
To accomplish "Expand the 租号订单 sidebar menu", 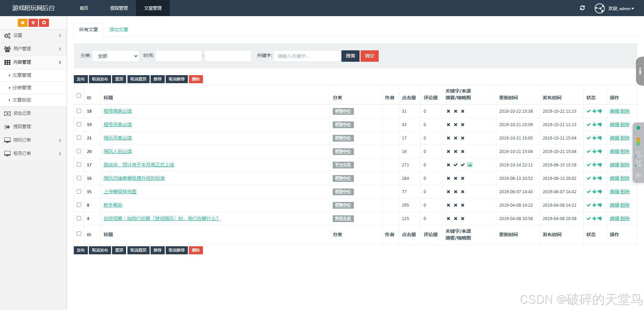I will (x=33, y=154).
